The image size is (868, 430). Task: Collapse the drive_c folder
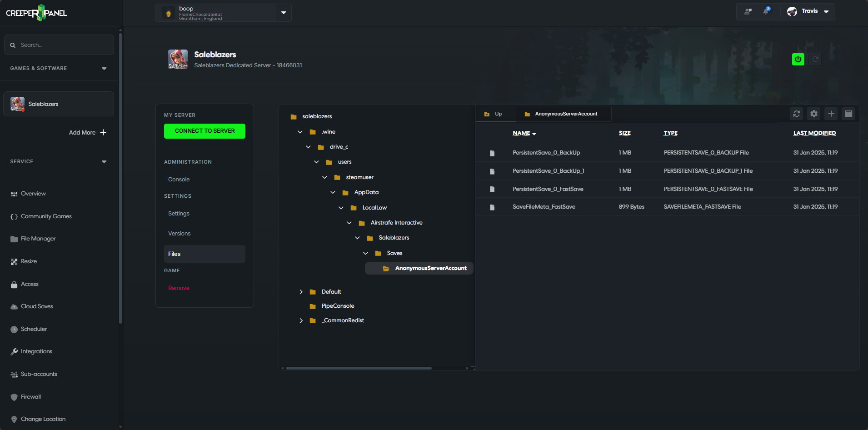click(x=308, y=147)
